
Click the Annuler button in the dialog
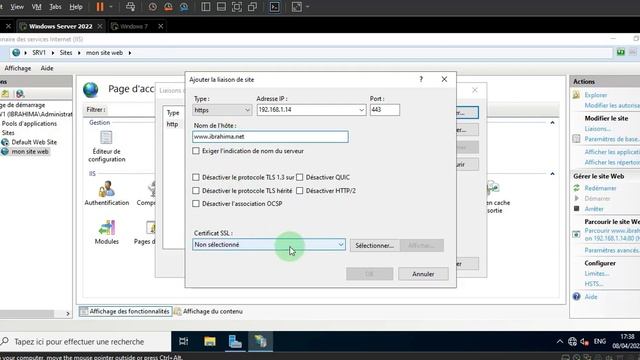point(423,274)
